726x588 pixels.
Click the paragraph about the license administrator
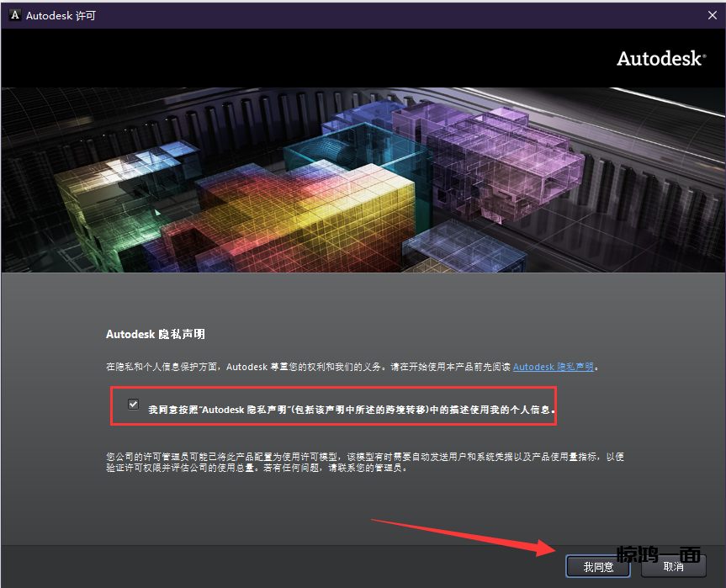coord(363,462)
